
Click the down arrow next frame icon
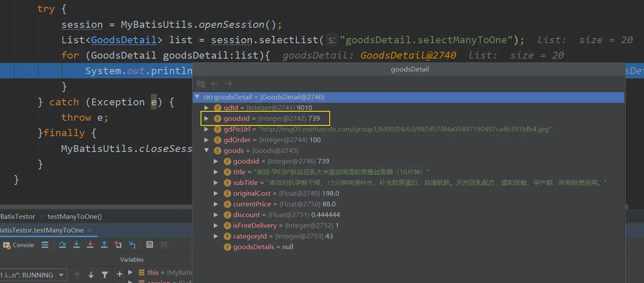(x=91, y=275)
